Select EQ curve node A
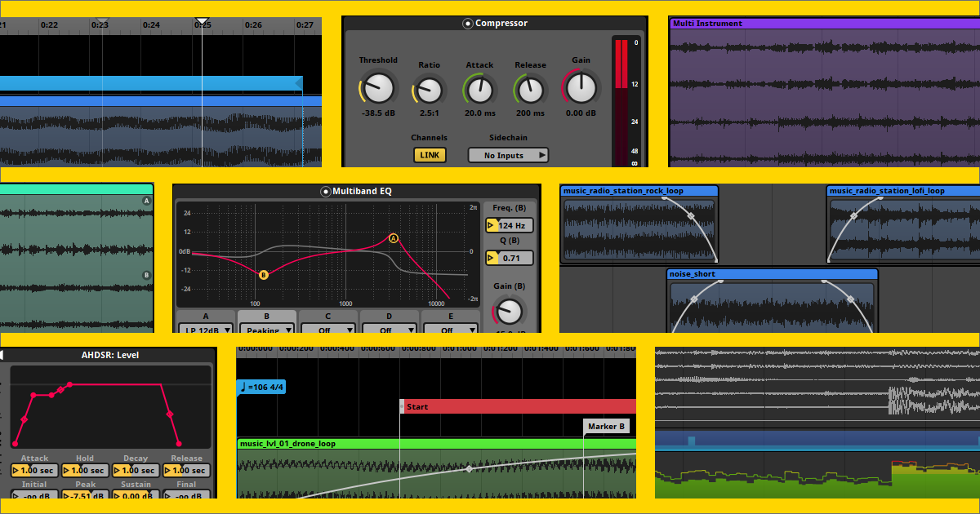Viewport: 980px width, 514px height. pyautogui.click(x=394, y=238)
